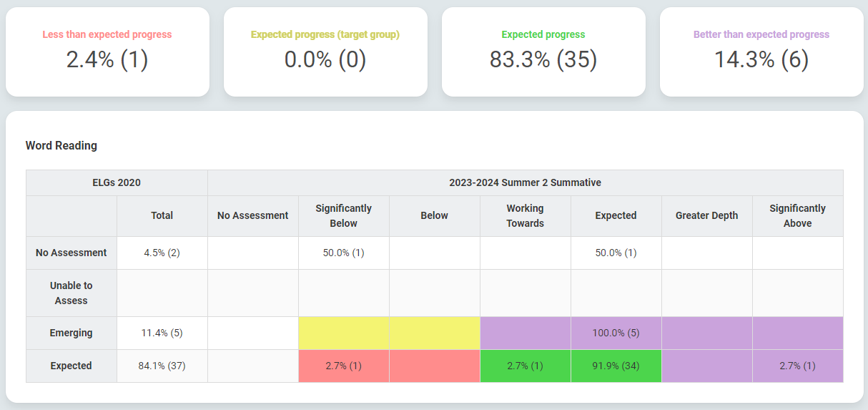Select the green 2.7% (1) Working Towards cell
The width and height of the screenshot is (868, 410).
tap(526, 366)
